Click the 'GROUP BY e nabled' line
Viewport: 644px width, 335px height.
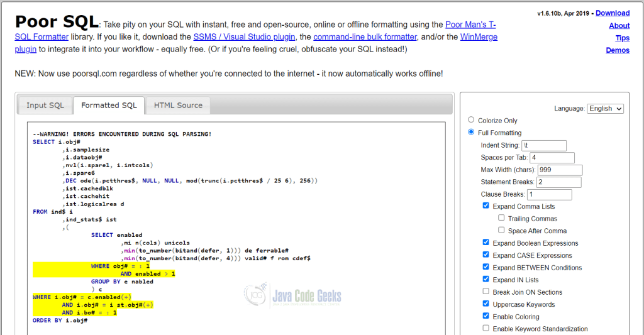click(x=122, y=282)
